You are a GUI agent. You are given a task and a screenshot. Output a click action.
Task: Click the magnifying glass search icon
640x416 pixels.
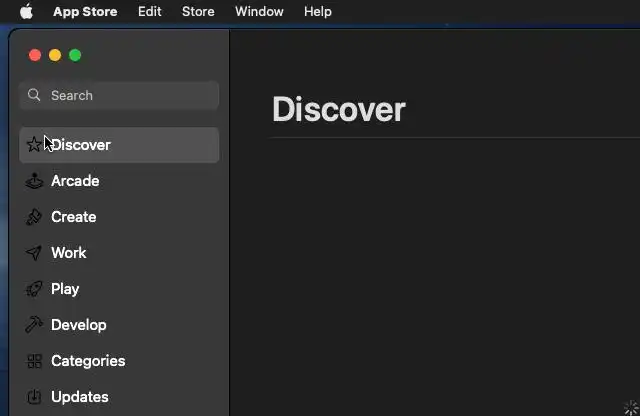(x=34, y=95)
